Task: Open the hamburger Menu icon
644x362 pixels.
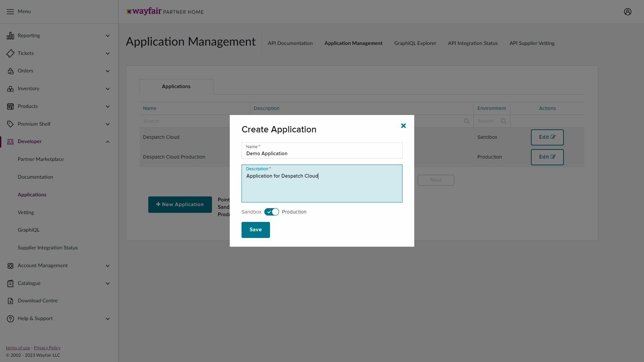Action: pyautogui.click(x=10, y=12)
